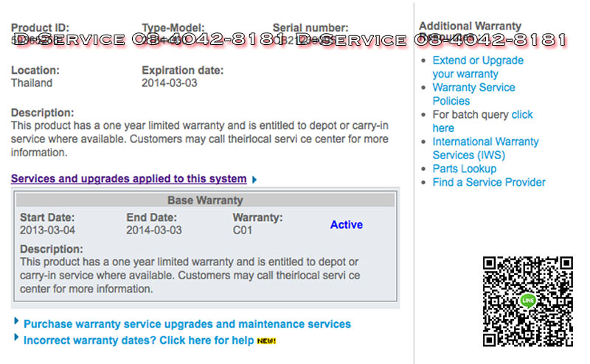Open International Warranty Services (IWS) link
The width and height of the screenshot is (590, 364).
coord(485,148)
